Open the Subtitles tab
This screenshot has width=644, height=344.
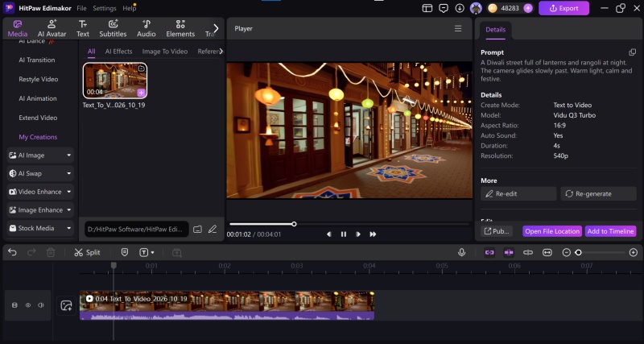click(113, 28)
